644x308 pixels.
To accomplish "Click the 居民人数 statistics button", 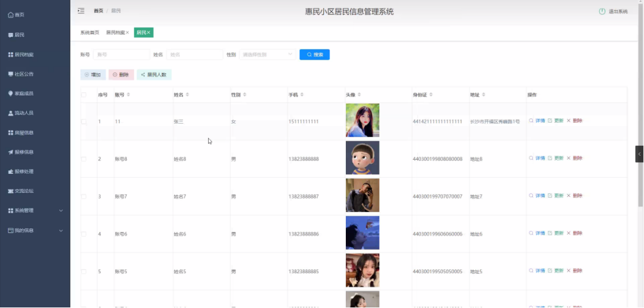I will [x=154, y=75].
